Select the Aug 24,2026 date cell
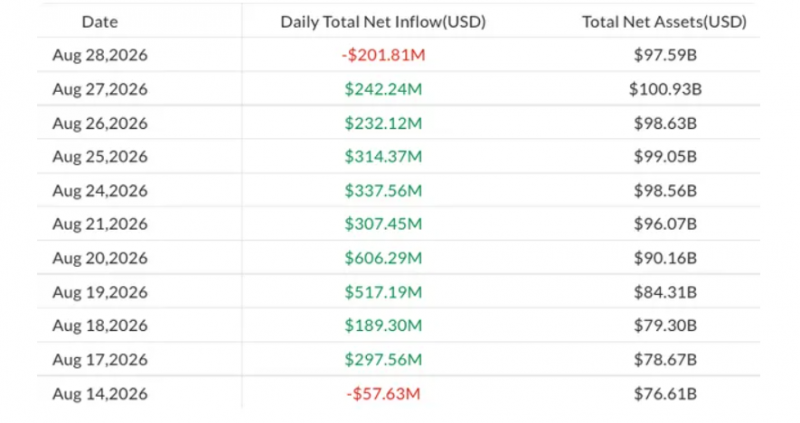This screenshot has height=423, width=800. [100, 191]
